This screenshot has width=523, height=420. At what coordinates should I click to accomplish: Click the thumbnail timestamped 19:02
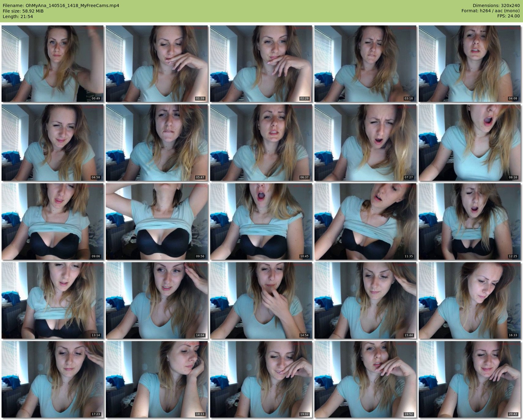(261, 379)
